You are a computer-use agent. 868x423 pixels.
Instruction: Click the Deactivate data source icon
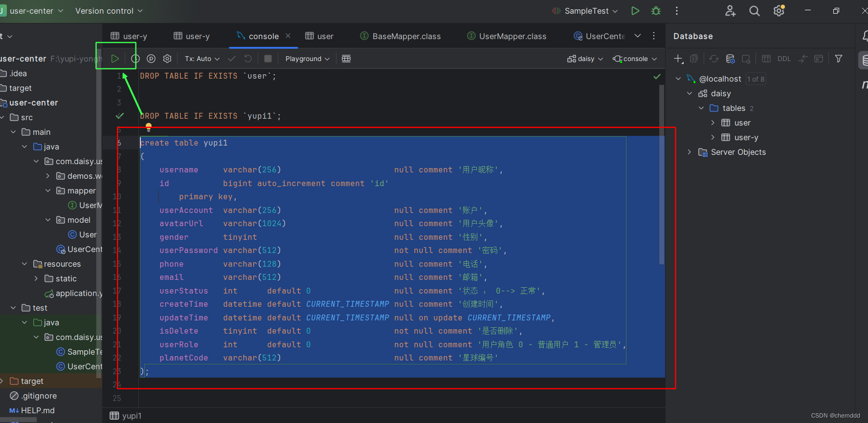746,59
